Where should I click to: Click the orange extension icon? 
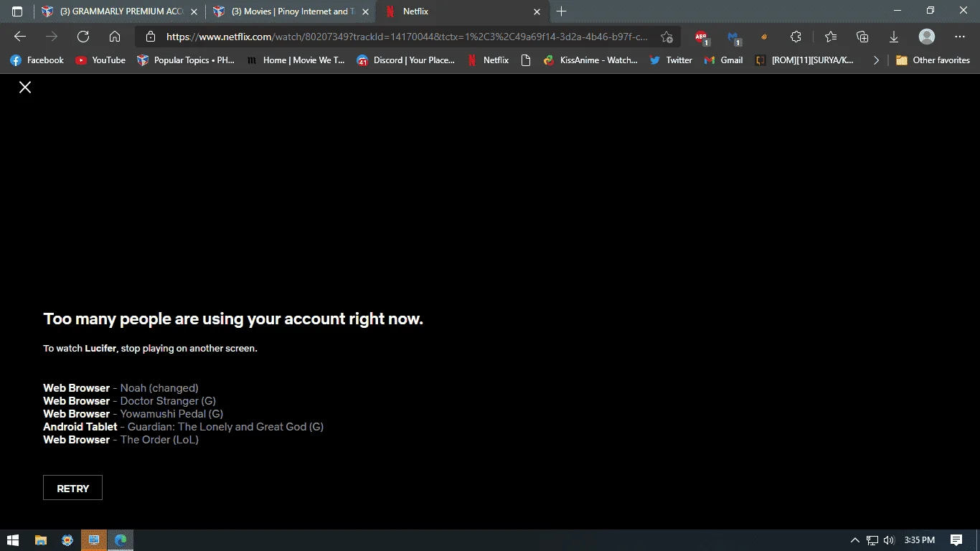tap(764, 37)
